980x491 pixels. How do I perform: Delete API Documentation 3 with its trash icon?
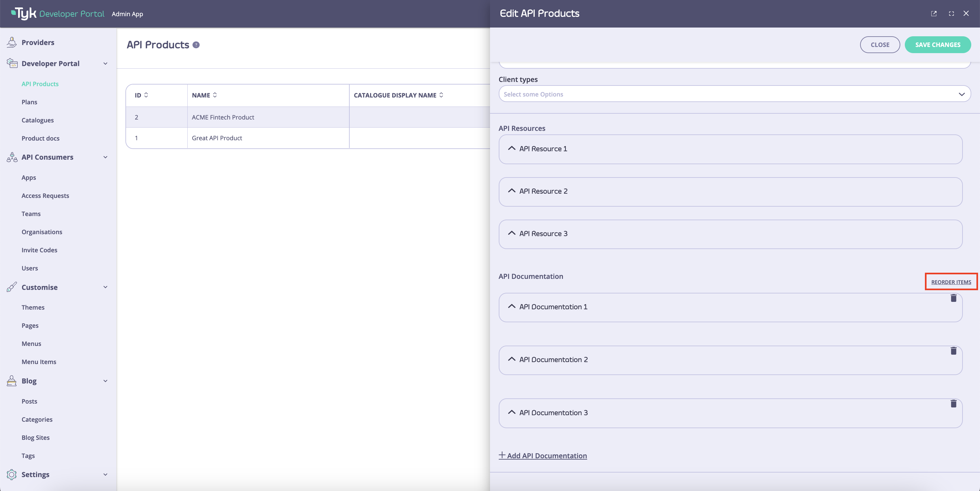(x=954, y=404)
